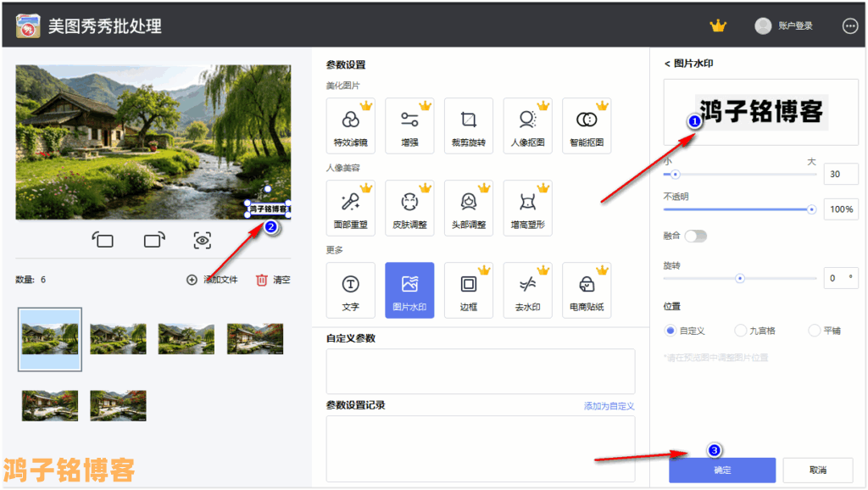Toggle the eye preview icon below the image
Image resolution: width=868 pixels, height=490 pixels.
tap(202, 241)
